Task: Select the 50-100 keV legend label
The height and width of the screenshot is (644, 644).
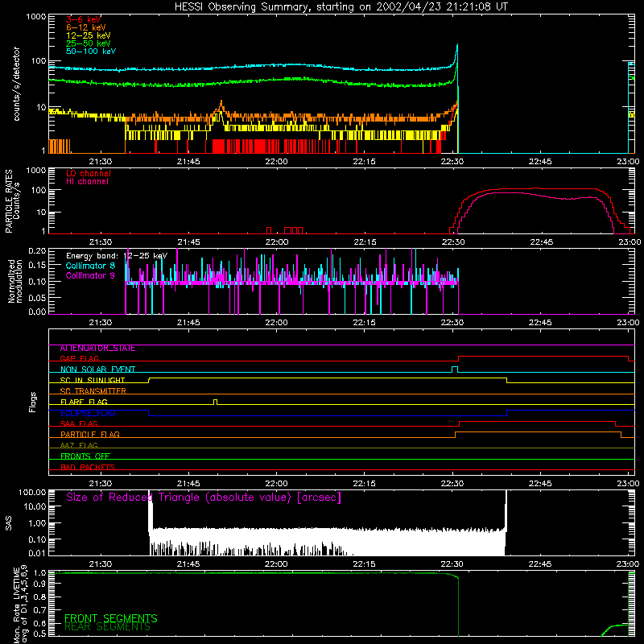Action: coord(91,51)
